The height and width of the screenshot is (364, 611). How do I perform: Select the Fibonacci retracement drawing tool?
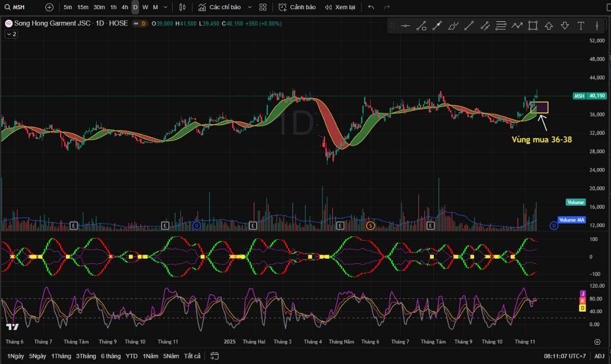tap(501, 26)
